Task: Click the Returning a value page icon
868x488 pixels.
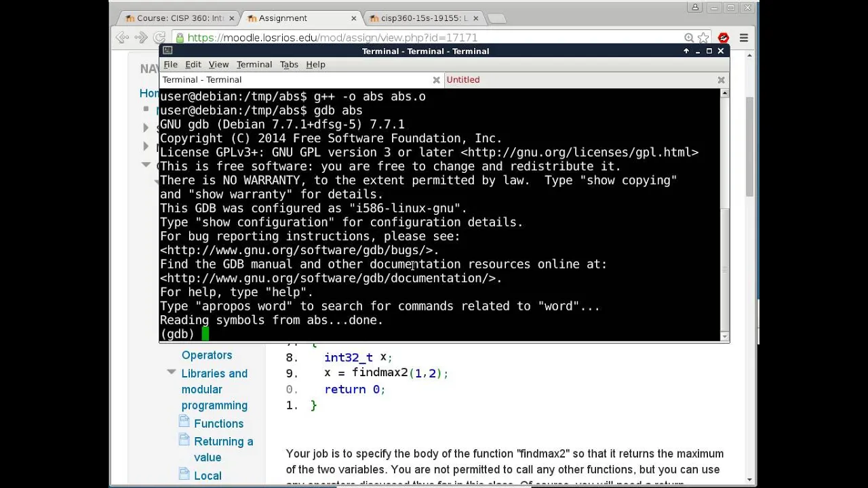Action: coord(184,440)
